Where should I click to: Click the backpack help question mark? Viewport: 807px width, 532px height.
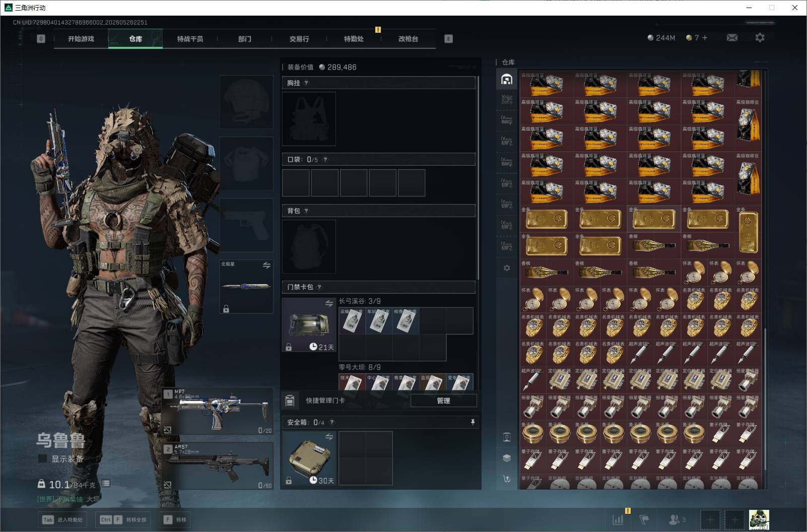(x=306, y=211)
